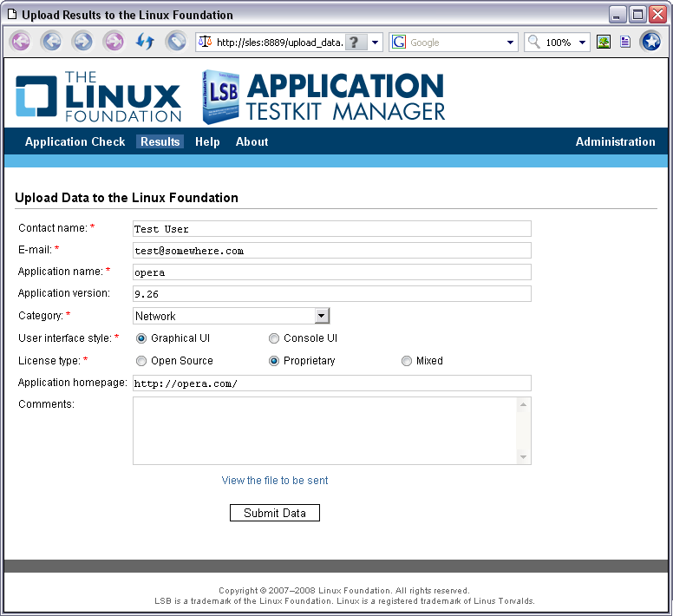Click the Comments scrollbar down arrow
This screenshot has width=673, height=616.
523,457
